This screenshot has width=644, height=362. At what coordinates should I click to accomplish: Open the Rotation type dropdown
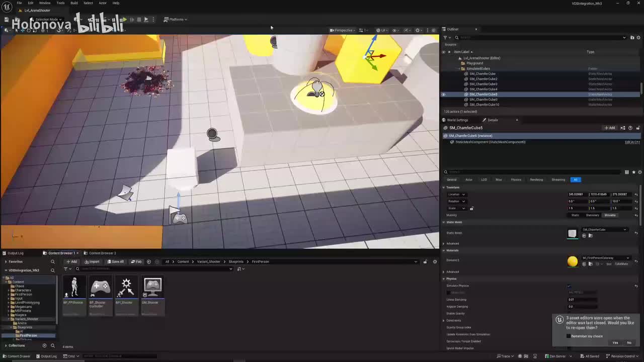click(457, 202)
